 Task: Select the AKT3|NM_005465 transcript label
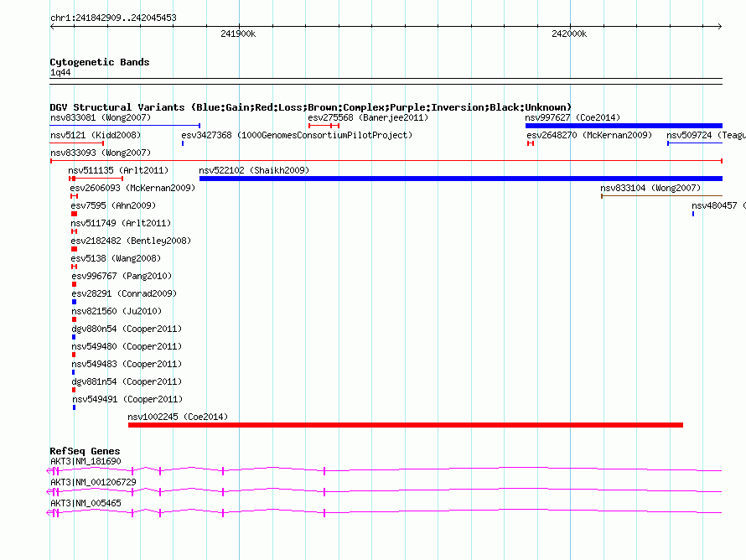pos(85,503)
